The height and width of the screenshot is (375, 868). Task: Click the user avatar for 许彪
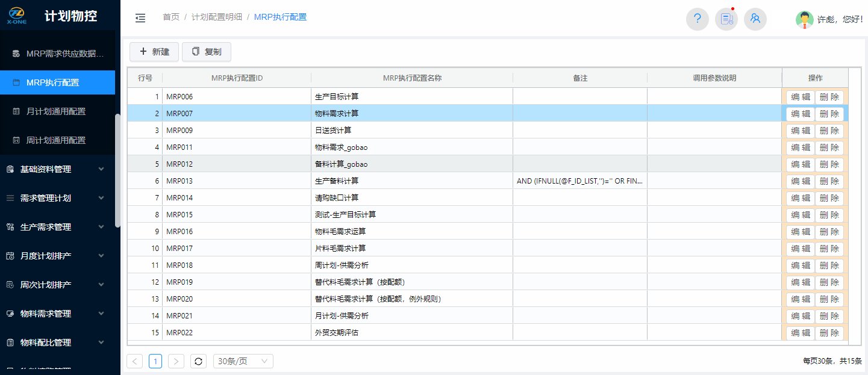(804, 19)
